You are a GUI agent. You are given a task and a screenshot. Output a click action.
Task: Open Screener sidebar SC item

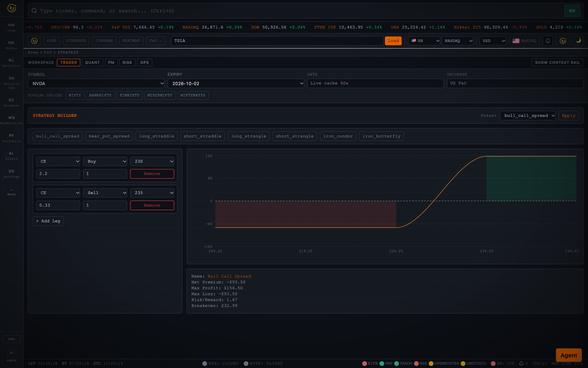coord(12,103)
